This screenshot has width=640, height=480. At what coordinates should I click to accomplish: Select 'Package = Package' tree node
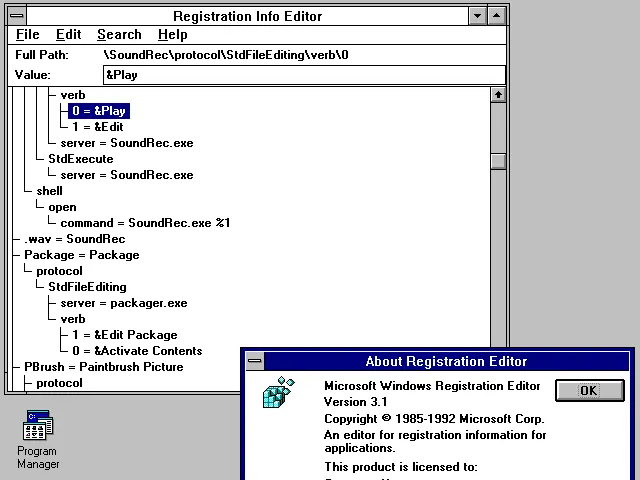(82, 255)
